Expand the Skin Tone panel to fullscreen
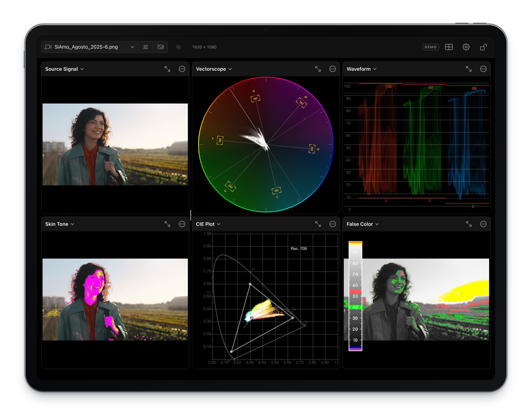Screen dimensions: 532x416 [x=167, y=224]
